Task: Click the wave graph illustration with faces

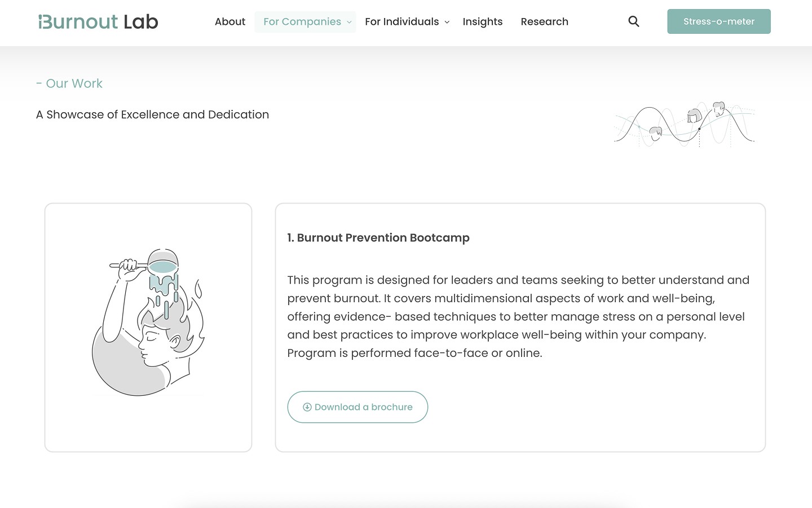Action: 685,125
